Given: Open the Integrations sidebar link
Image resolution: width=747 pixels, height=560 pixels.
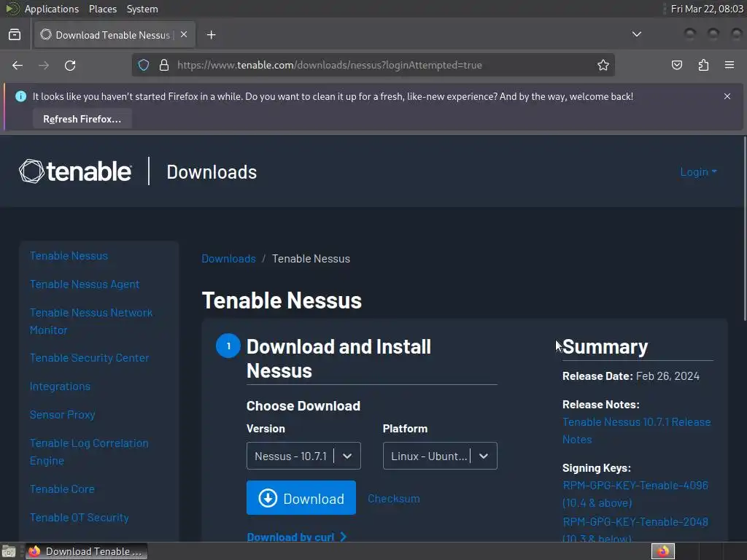Looking at the screenshot, I should (x=60, y=386).
